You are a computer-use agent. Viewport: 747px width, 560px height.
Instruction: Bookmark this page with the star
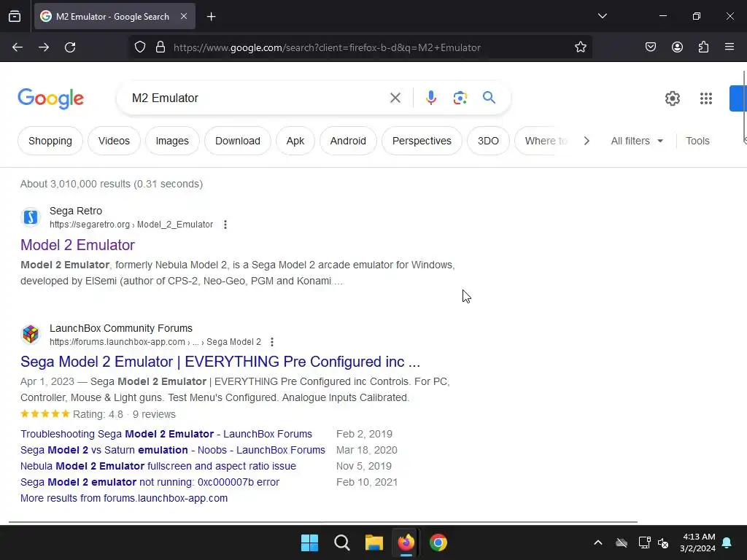click(580, 47)
